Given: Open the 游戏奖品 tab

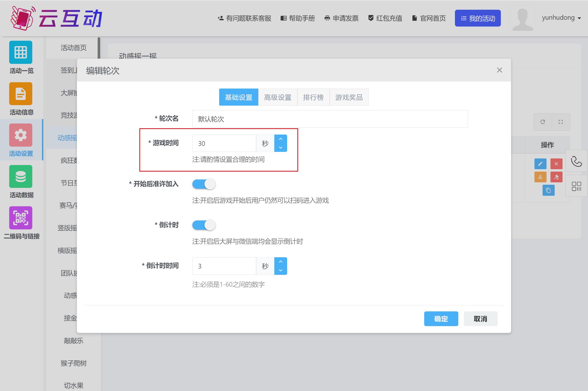Looking at the screenshot, I should pos(349,97).
